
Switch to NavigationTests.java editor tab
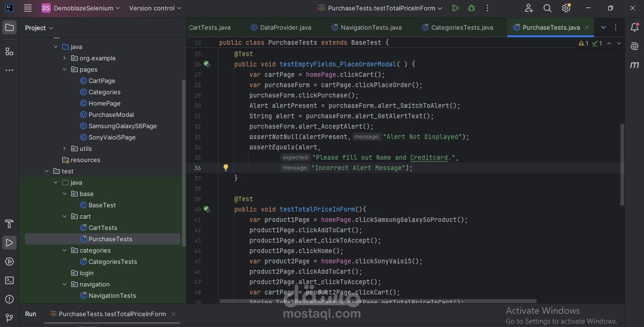366,27
